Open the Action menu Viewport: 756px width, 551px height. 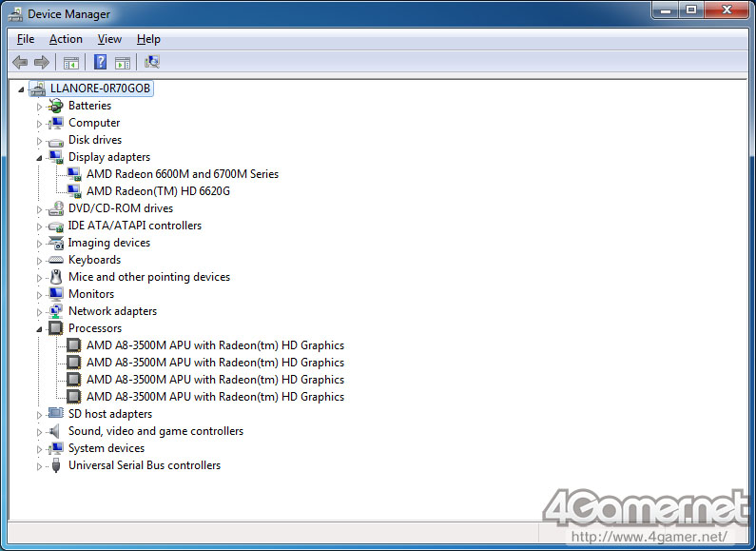[66, 39]
